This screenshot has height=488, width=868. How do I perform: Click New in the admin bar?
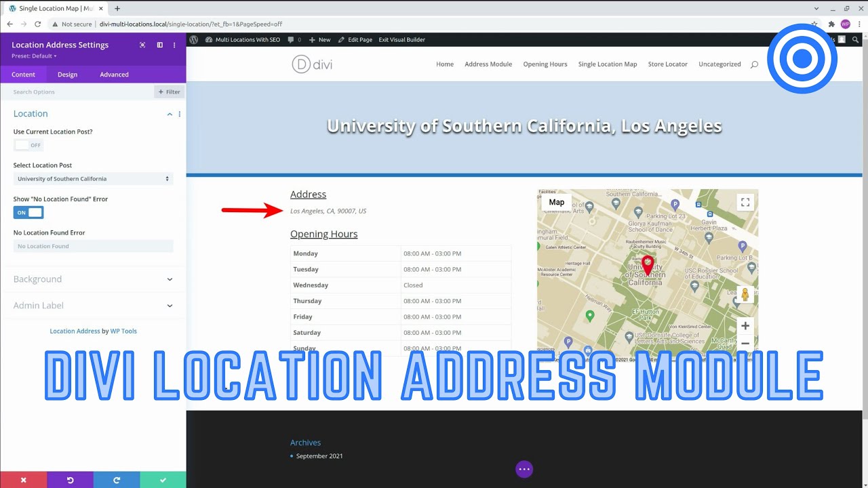(319, 39)
